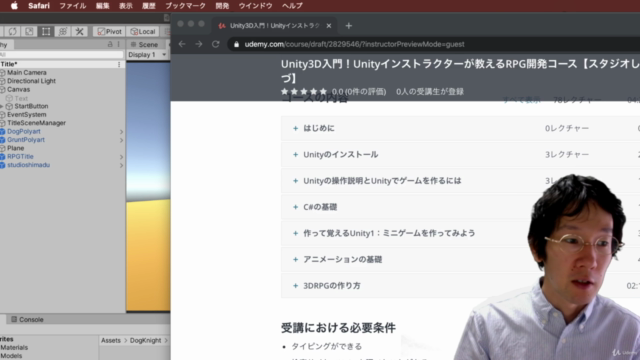Switch to Unity Scene tab
The width and height of the screenshot is (640, 360).
(x=144, y=44)
